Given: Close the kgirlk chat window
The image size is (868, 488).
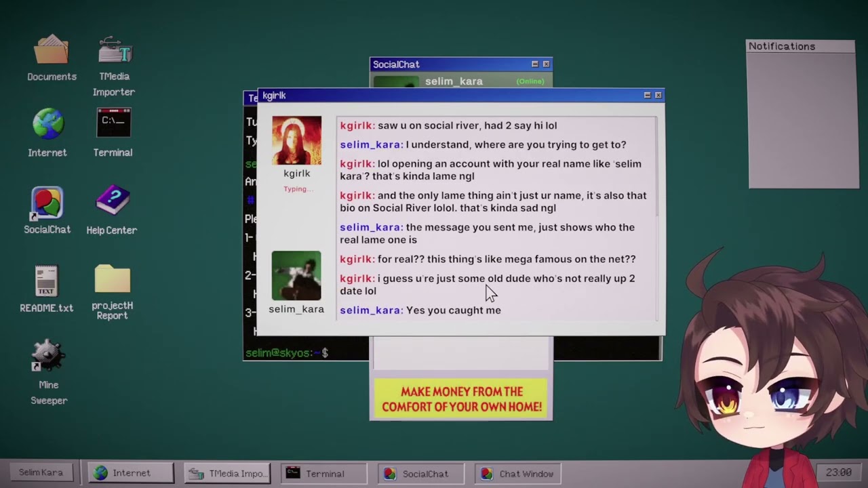Looking at the screenshot, I should (658, 96).
